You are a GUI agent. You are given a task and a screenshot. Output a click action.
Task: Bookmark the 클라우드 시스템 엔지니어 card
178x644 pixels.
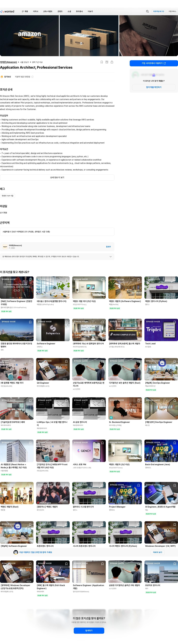(x=102, y=486)
